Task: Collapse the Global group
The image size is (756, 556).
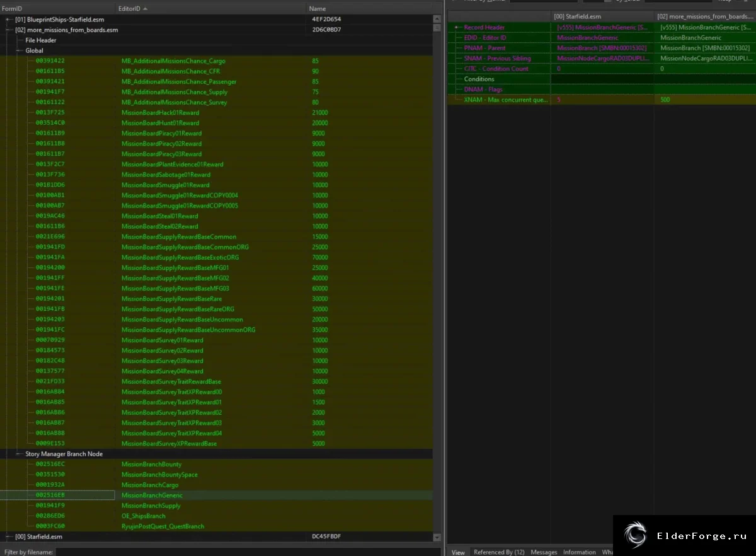Action: pyautogui.click(x=19, y=50)
